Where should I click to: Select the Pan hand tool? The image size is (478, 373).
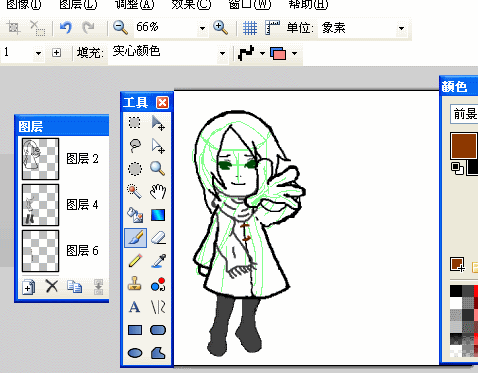158,192
